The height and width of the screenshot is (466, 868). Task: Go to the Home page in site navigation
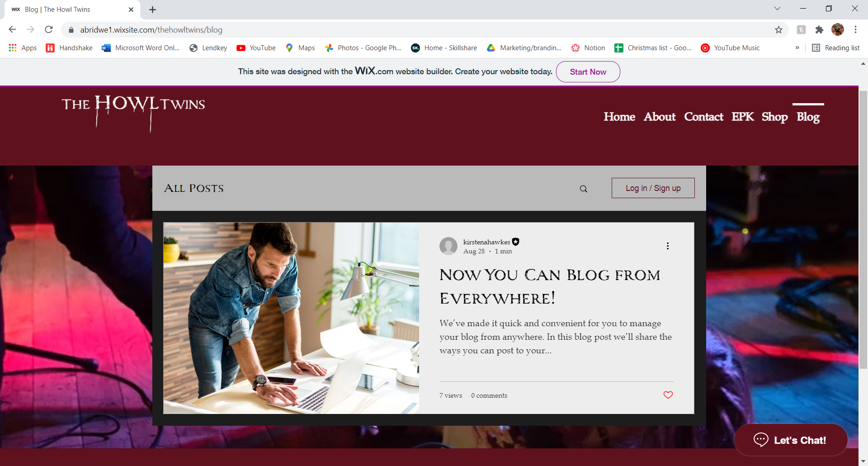tap(619, 117)
